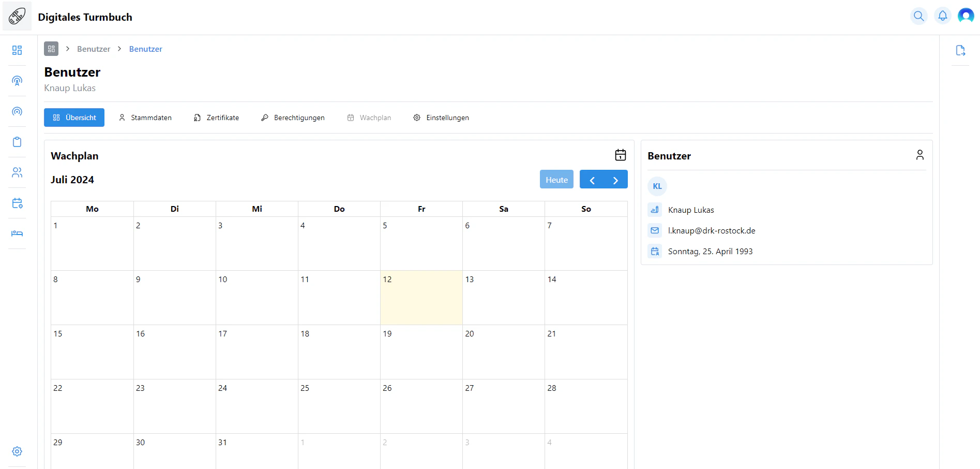Click the email l.knaup@drk-rostock.de
Screen dimensions: 980x469
click(712, 230)
